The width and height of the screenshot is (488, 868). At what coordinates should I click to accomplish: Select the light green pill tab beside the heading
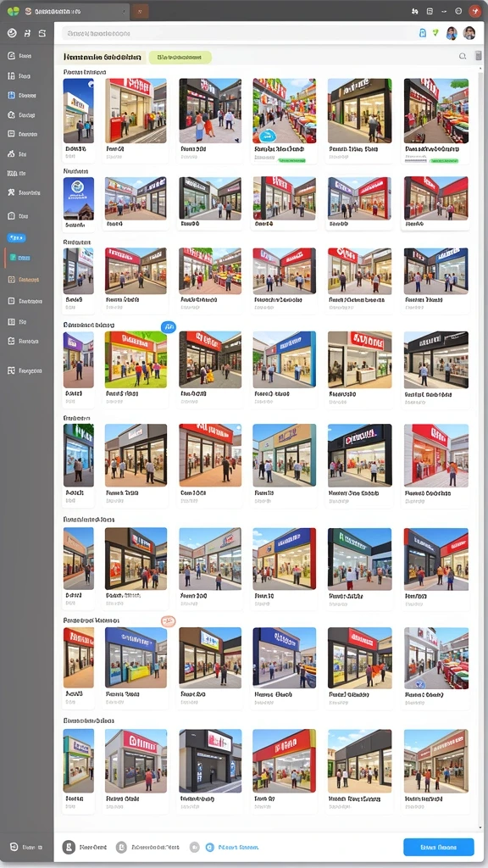pyautogui.click(x=180, y=57)
